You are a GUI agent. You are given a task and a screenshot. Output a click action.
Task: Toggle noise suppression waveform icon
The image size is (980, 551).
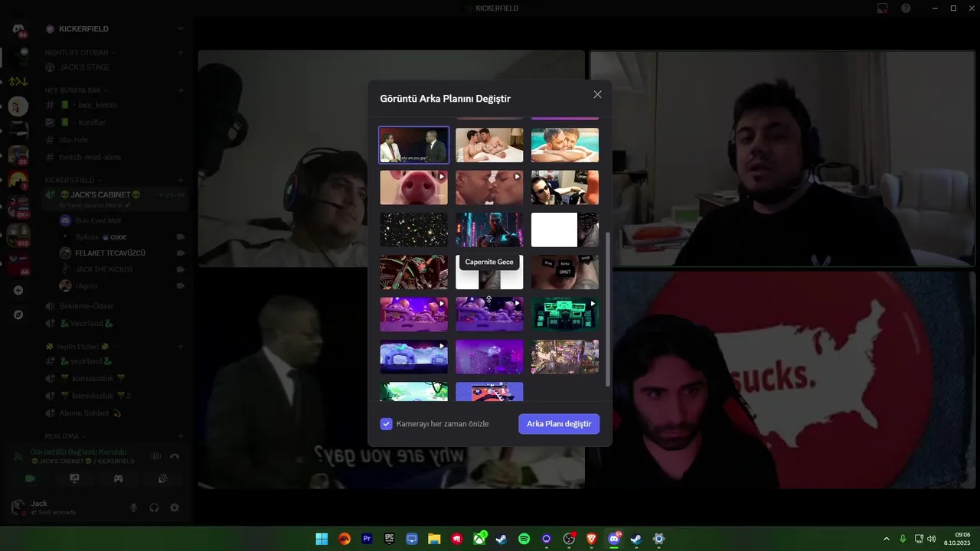tap(156, 456)
